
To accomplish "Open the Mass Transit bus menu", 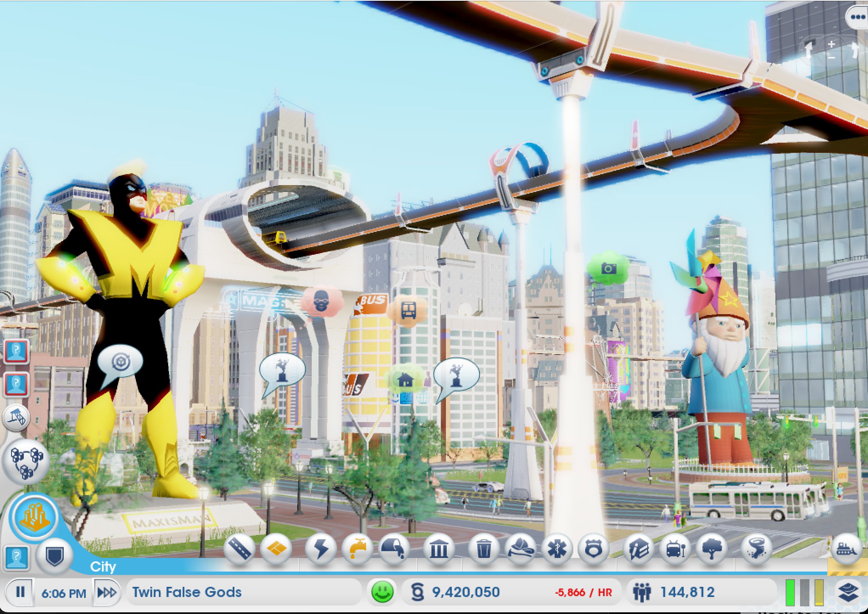I will coord(675,549).
